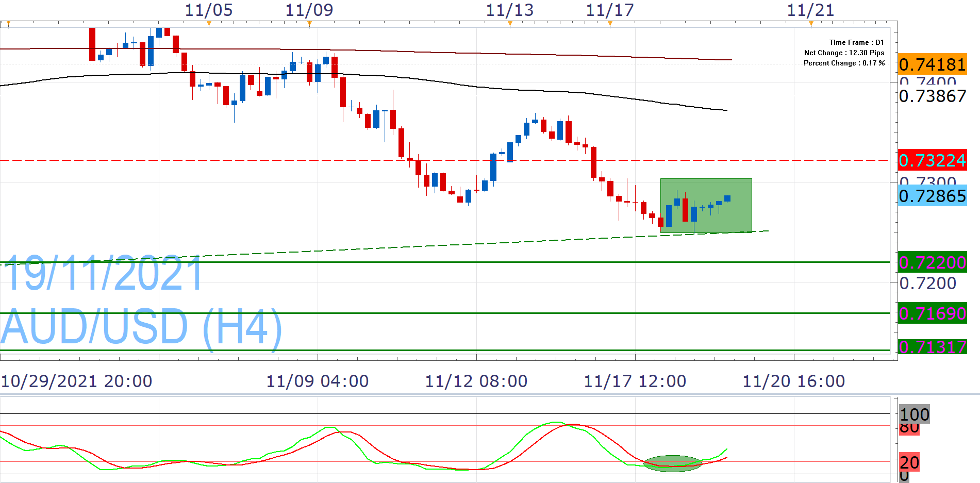Click the Percent Change : 0.17 % text
The width and height of the screenshot is (980, 483).
[844, 63]
